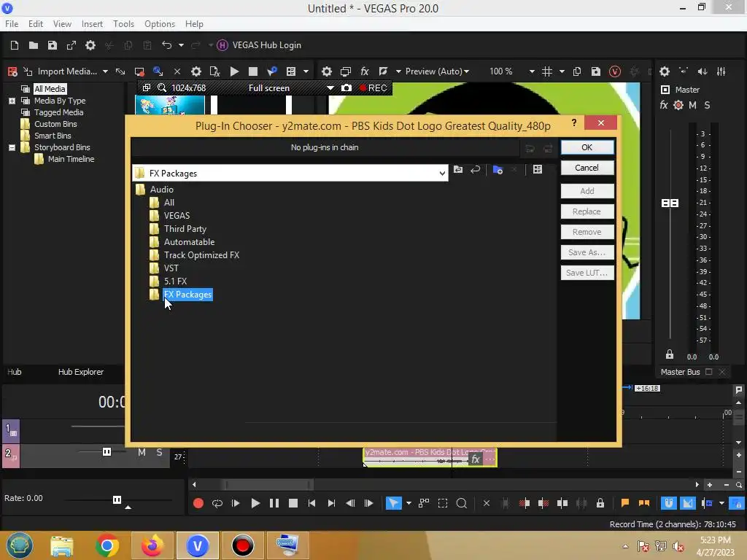Image resolution: width=747 pixels, height=560 pixels.
Task: Save project with disk icon
Action: coord(53,45)
